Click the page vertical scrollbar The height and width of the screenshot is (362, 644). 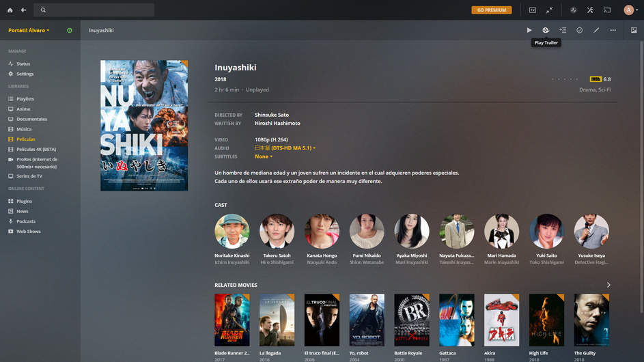pyautogui.click(x=641, y=177)
